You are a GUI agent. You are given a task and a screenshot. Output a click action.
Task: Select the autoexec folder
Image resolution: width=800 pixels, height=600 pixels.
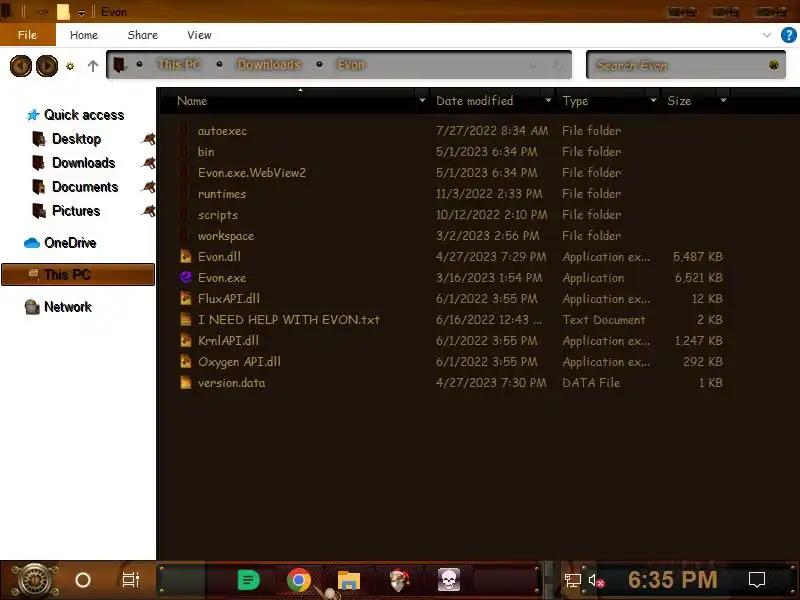pyautogui.click(x=222, y=131)
